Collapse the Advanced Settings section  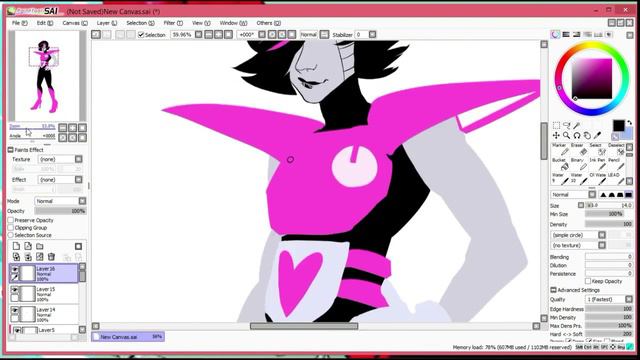point(553,290)
